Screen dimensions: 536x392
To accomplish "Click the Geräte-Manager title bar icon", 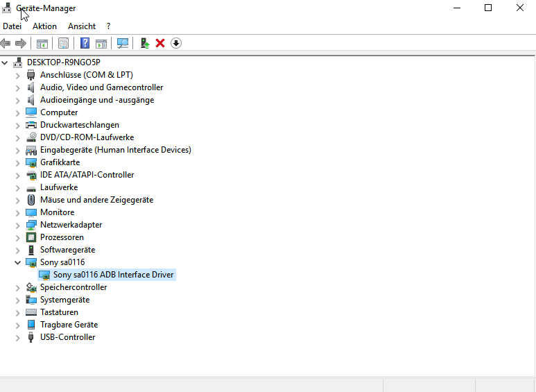I will tap(6, 8).
